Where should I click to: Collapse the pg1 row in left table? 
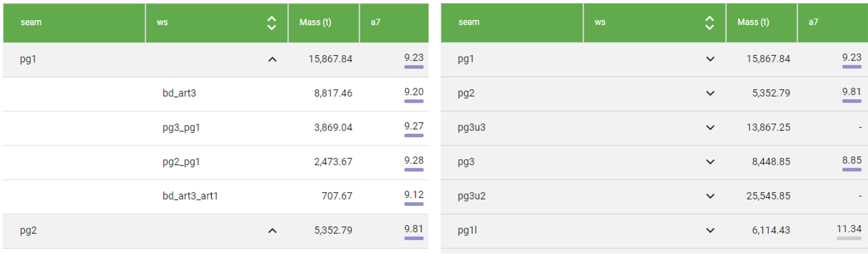(272, 60)
